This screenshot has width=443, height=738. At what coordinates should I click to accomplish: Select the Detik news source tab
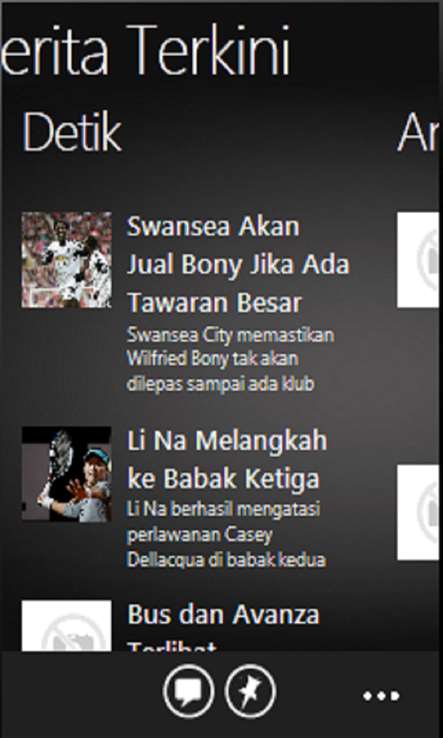72,133
